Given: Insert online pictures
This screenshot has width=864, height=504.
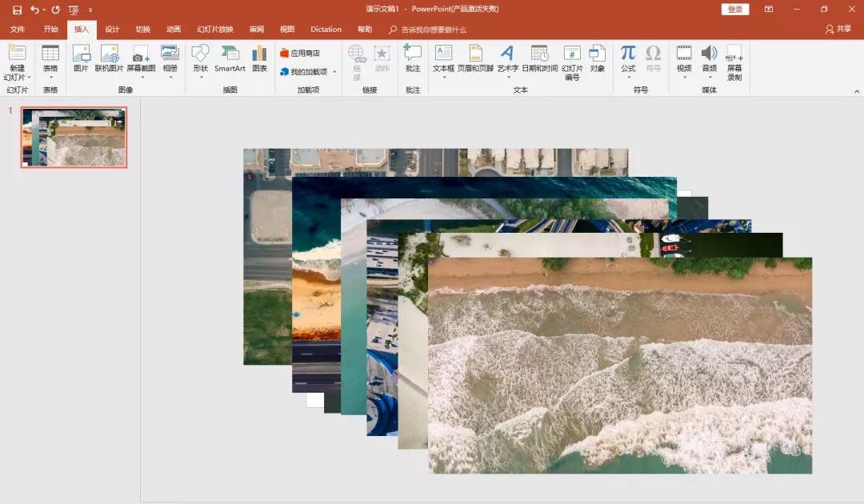Looking at the screenshot, I should 110,58.
